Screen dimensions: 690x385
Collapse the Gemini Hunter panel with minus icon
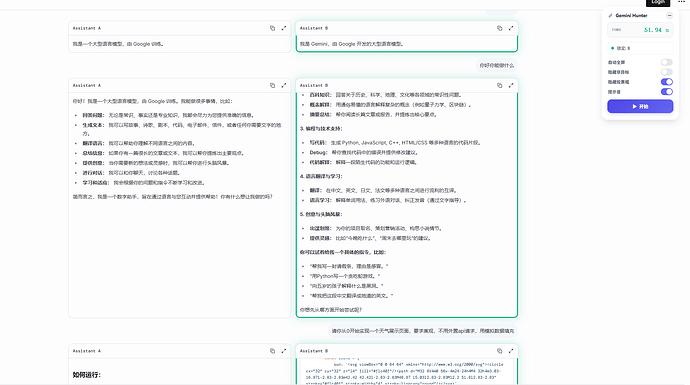pyautogui.click(x=669, y=15)
